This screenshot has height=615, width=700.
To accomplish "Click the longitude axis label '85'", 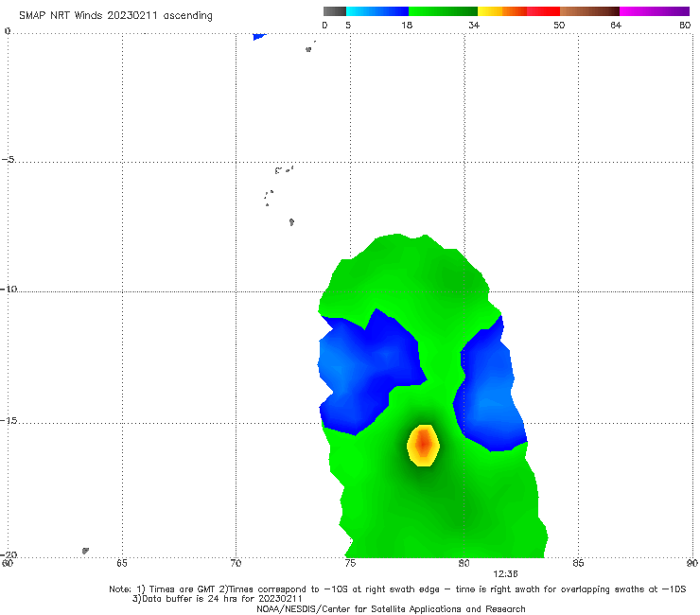I will pos(578,563).
